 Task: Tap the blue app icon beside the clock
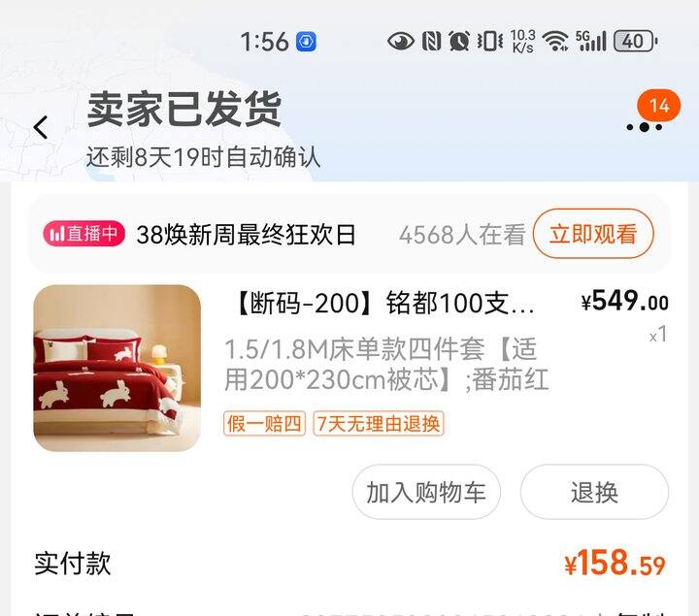[x=306, y=42]
